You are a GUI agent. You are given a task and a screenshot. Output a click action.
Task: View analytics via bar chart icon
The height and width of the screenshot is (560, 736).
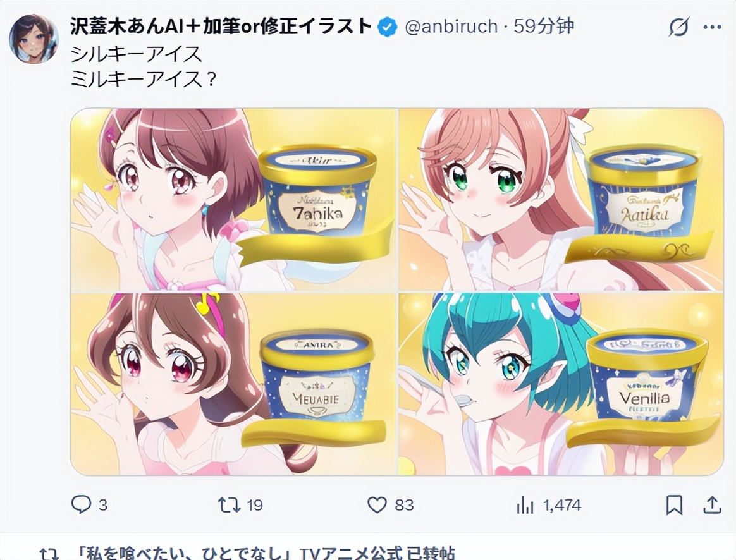(525, 505)
